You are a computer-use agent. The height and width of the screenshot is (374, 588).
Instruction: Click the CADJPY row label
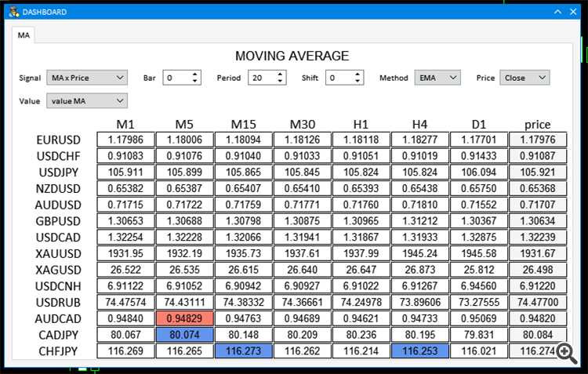[x=59, y=335]
